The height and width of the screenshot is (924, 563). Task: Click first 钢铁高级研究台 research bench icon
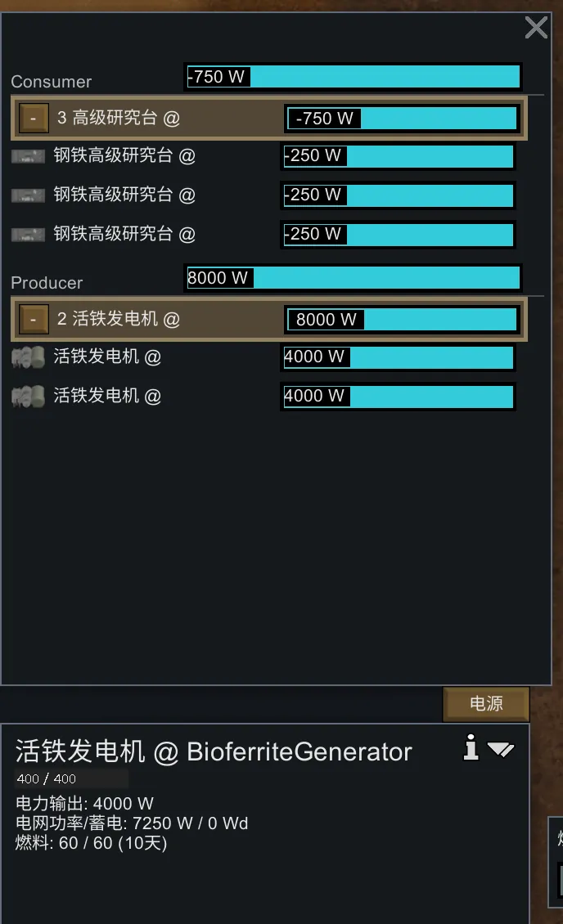pyautogui.click(x=29, y=156)
